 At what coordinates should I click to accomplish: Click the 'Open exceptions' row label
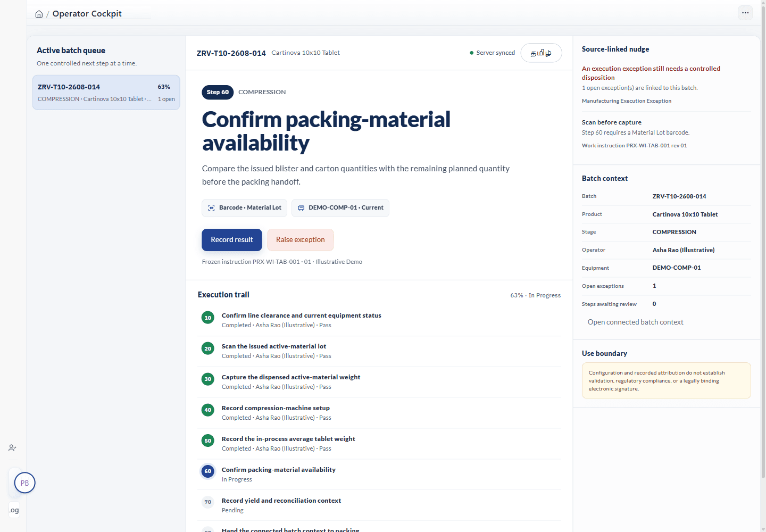coord(603,286)
